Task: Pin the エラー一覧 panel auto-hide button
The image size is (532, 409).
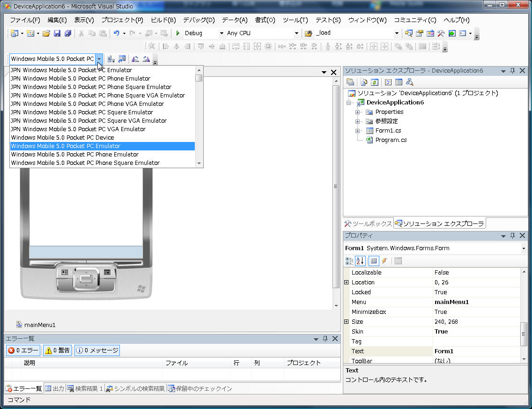Action: point(325,338)
